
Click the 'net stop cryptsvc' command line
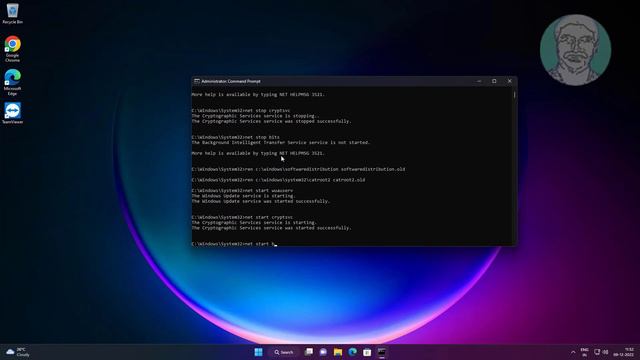241,111
